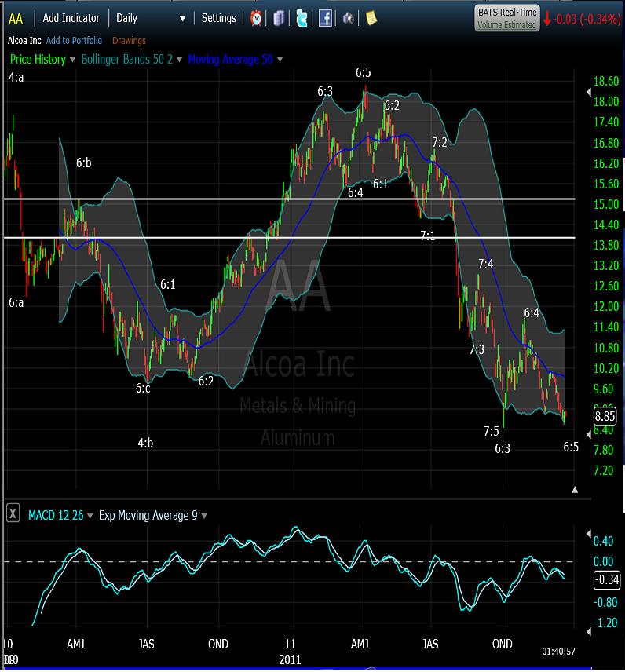
Task: Close the MACD panel with X
Action: click(13, 513)
